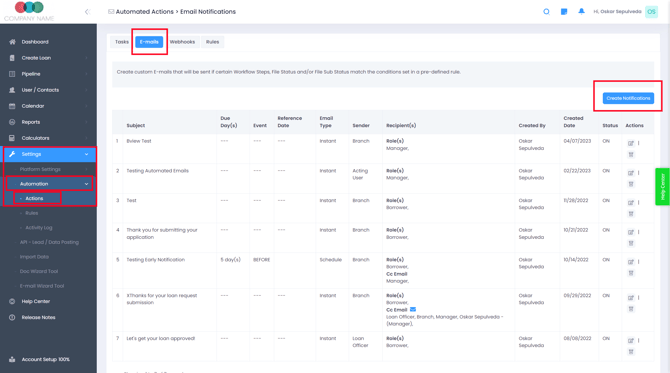Delete the 'Testing Automated Emails' notification
The image size is (670, 373).
coord(631,184)
